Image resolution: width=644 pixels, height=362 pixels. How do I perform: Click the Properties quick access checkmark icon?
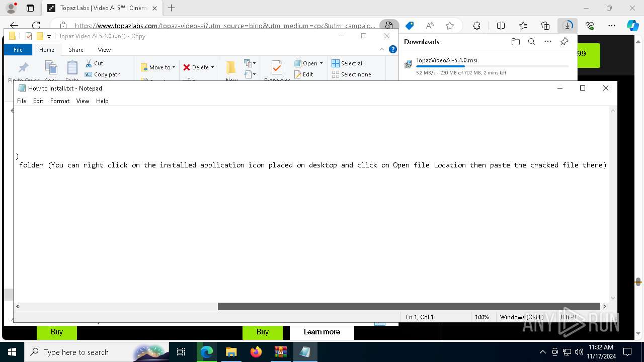[x=28, y=36]
